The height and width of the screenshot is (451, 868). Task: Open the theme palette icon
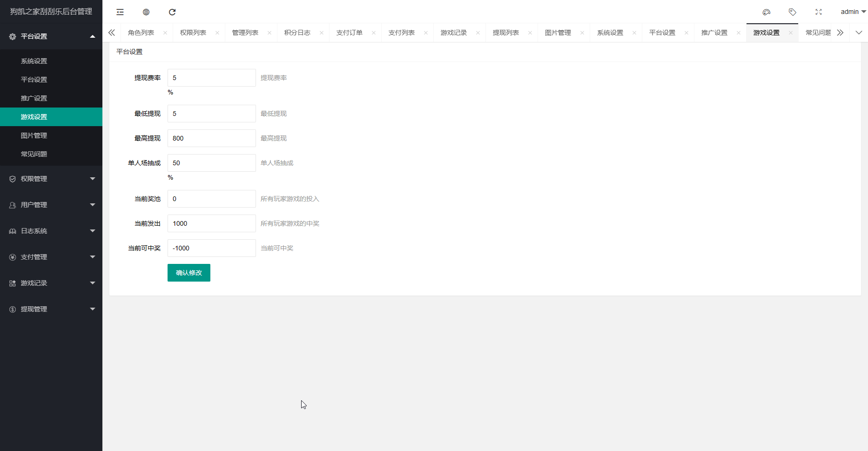(767, 12)
